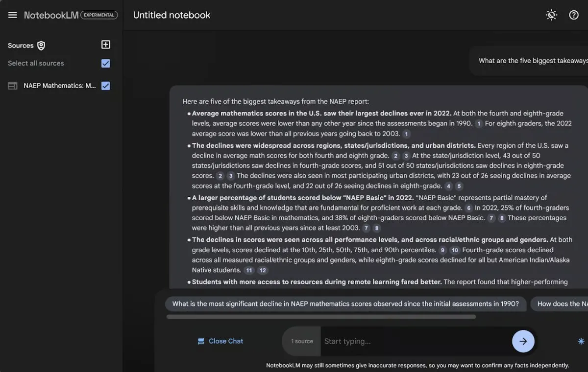
Task: Click the blue sparkle icon near the chat box
Action: pos(581,341)
